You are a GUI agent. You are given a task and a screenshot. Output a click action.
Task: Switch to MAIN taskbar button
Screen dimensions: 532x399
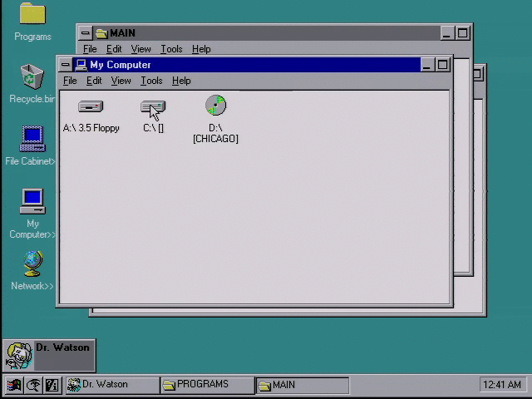tap(303, 385)
